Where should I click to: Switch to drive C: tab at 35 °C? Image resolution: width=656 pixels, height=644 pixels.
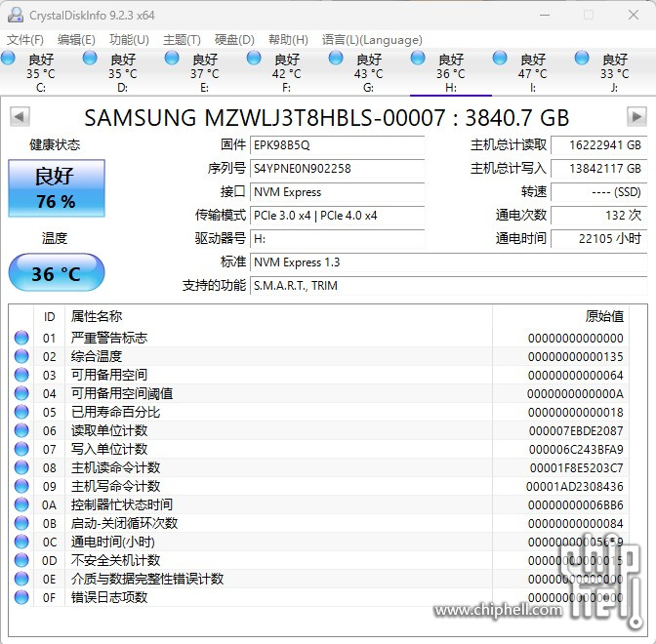pyautogui.click(x=41, y=73)
